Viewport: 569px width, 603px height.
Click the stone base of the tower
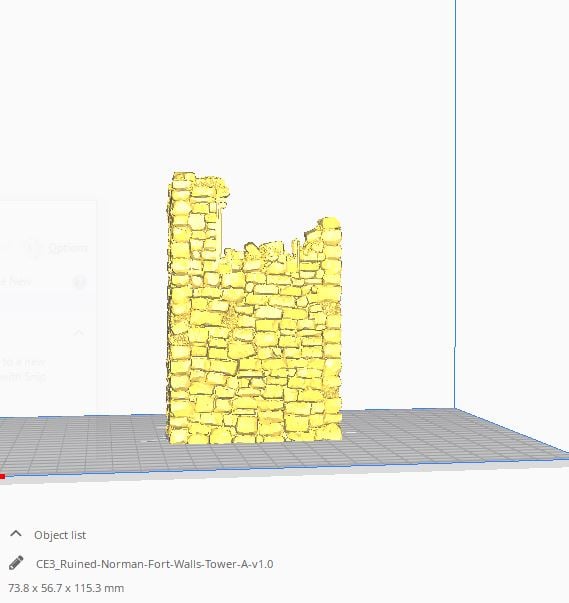(x=254, y=433)
